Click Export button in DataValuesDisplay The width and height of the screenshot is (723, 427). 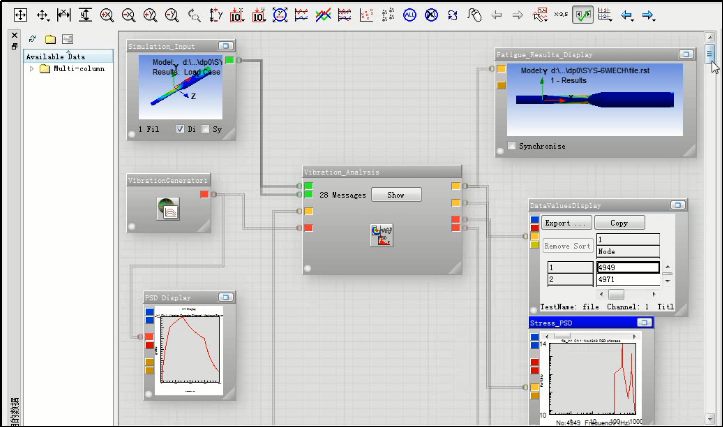[x=566, y=223]
